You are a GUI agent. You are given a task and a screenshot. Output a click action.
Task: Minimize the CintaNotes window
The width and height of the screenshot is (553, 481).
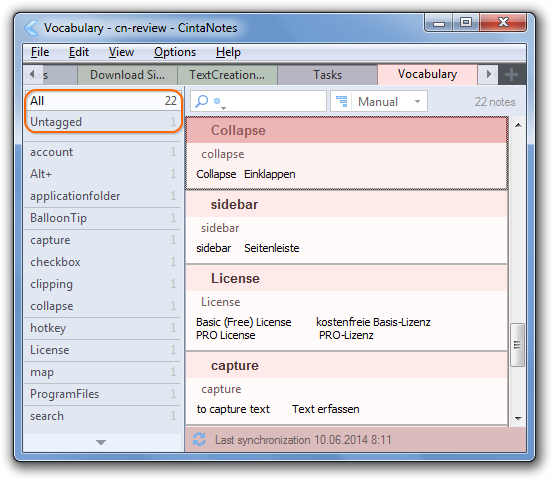click(439, 23)
